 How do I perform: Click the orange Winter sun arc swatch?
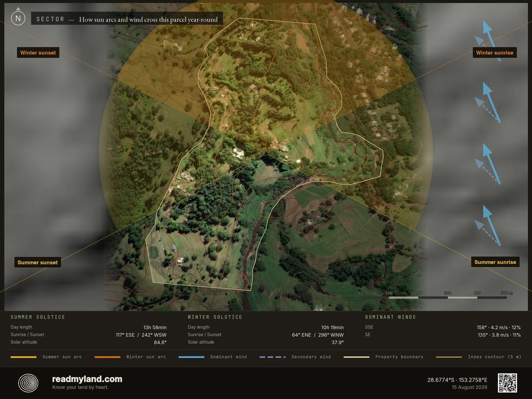point(107,357)
